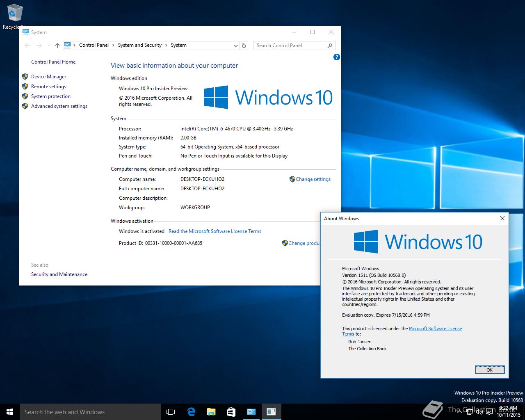Click shield icon beside System protection
The height and width of the screenshot is (420, 525).
click(25, 96)
